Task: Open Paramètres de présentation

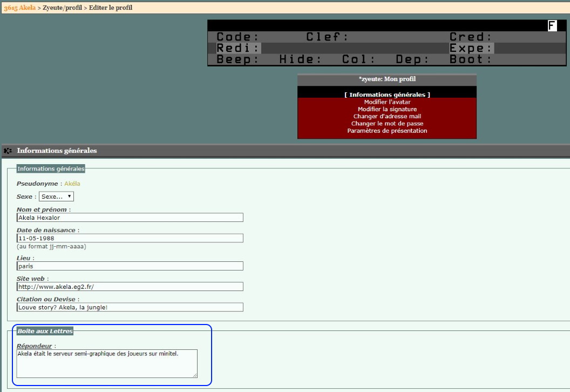Action: coord(387,131)
